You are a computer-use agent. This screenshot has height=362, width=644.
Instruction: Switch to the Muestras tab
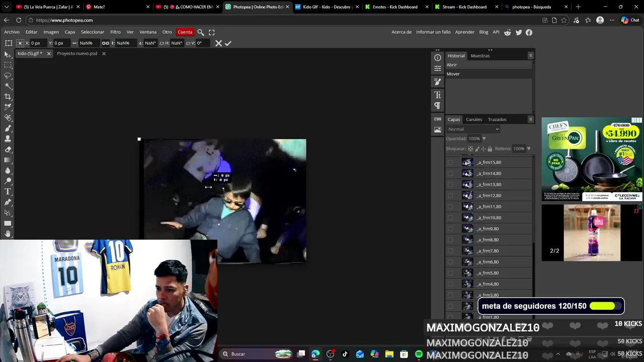(480, 56)
